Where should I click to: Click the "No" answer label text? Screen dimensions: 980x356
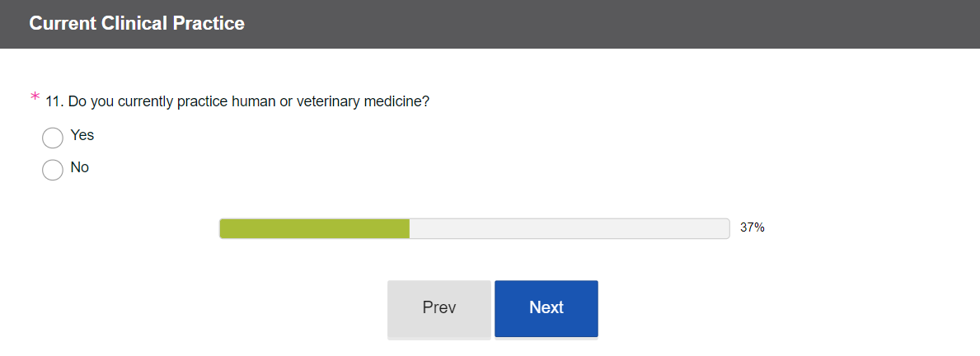80,167
